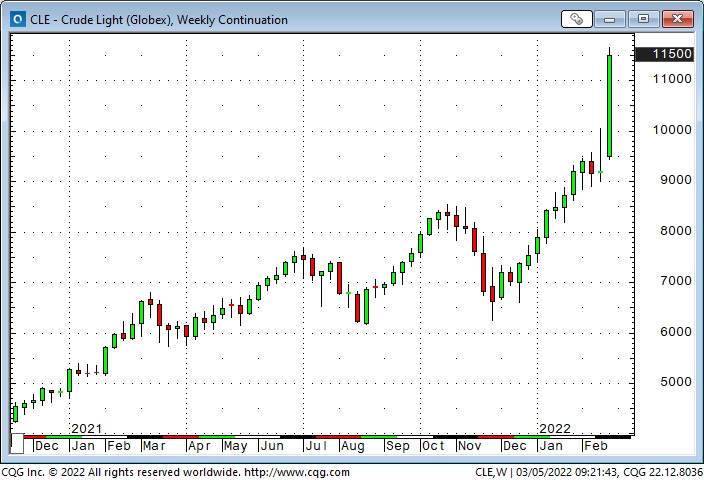704x480 pixels.
Task: Click the 7000 price axis label
Action: point(676,281)
